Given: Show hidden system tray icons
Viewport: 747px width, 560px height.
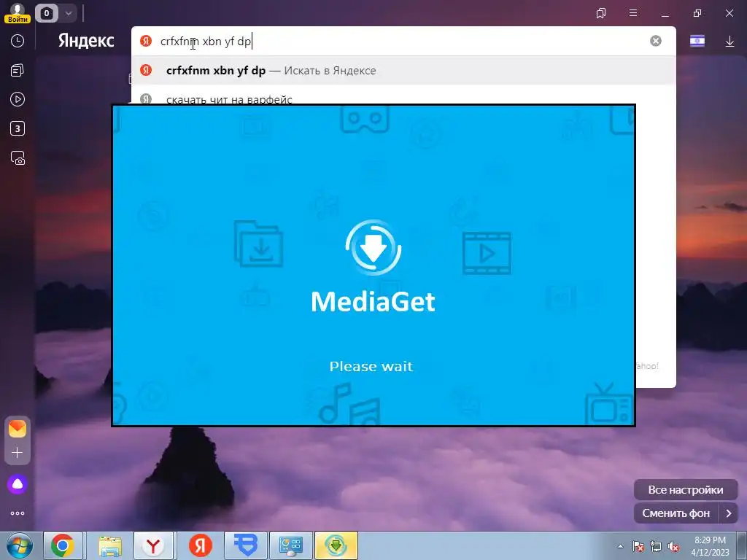Looking at the screenshot, I should pos(620,546).
